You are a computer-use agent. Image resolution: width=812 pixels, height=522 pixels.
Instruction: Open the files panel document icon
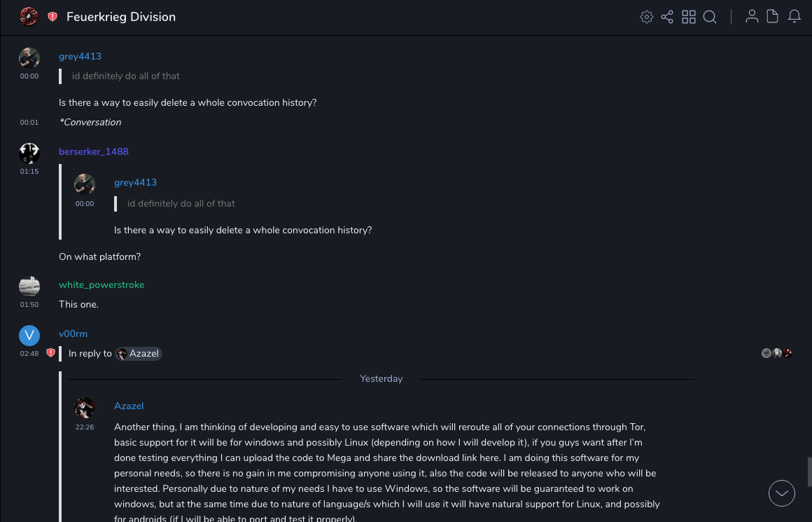pos(773,17)
